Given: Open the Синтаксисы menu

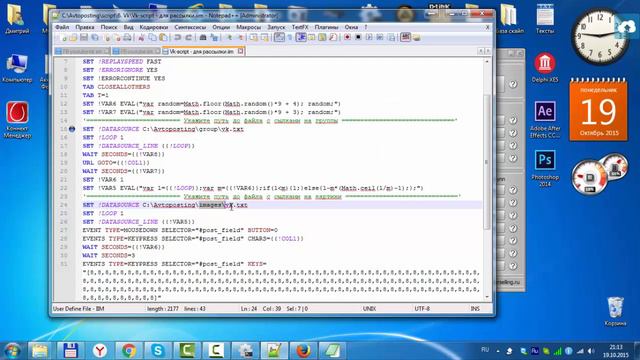Looking at the screenshot, I should pos(190,27).
